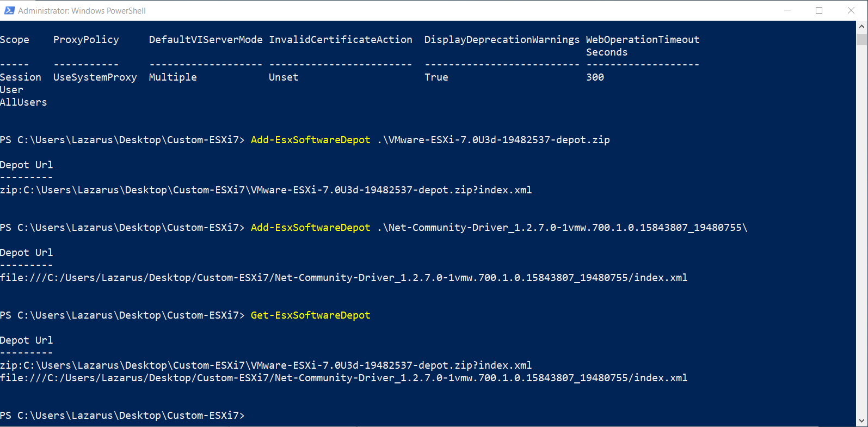Click the PowerShell icon in title bar
868x427 pixels.
click(9, 10)
